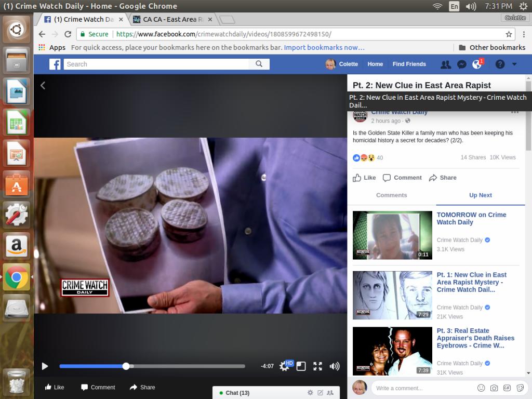Mute the video volume
532x399 pixels.
click(x=335, y=366)
